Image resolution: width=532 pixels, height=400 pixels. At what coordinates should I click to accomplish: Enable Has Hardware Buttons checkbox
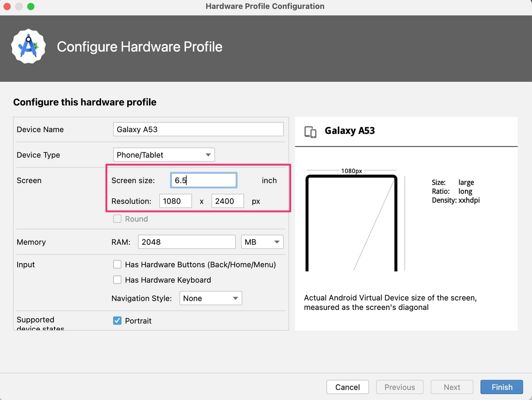tap(117, 264)
